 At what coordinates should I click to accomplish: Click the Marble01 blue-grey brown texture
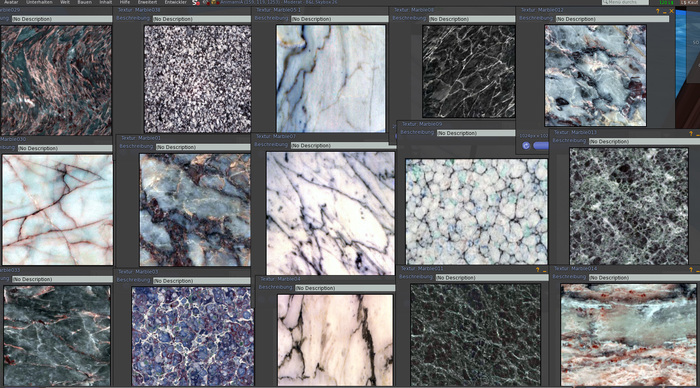(x=195, y=210)
